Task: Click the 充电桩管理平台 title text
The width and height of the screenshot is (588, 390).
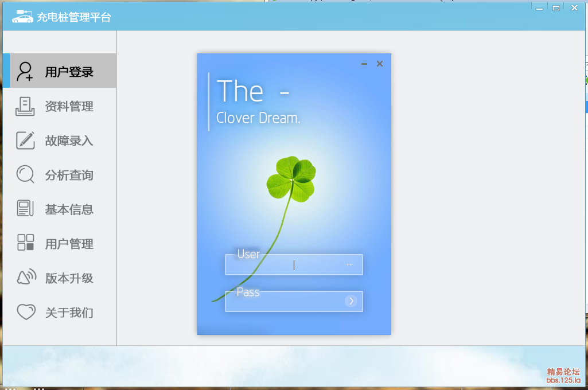Action: click(74, 17)
